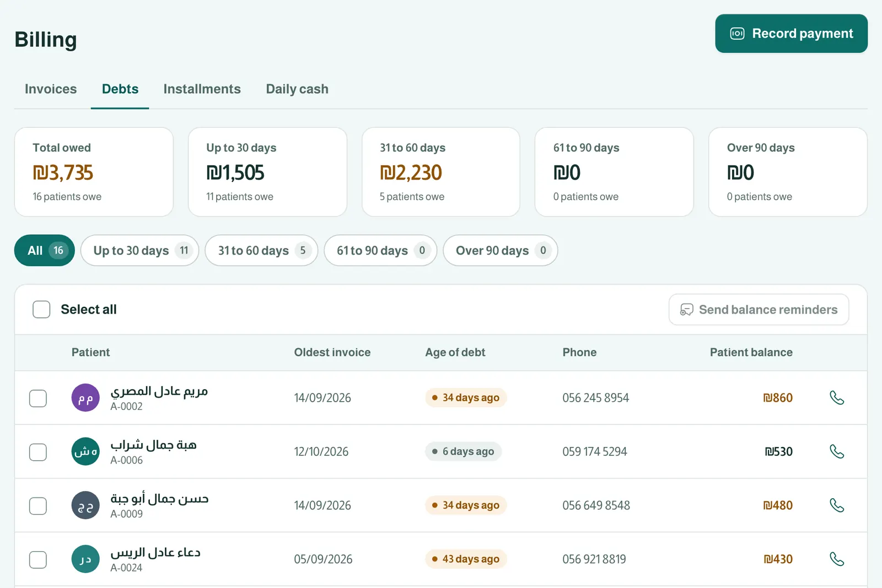The width and height of the screenshot is (882, 588).
Task: Filter by the All 16 chip
Action: tap(45, 250)
